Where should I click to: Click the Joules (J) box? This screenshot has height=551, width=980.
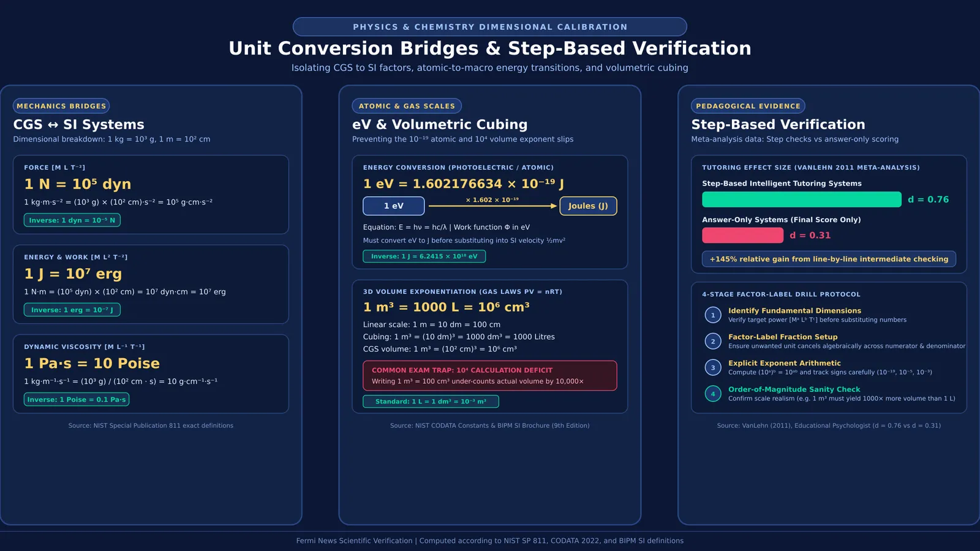[x=588, y=206]
